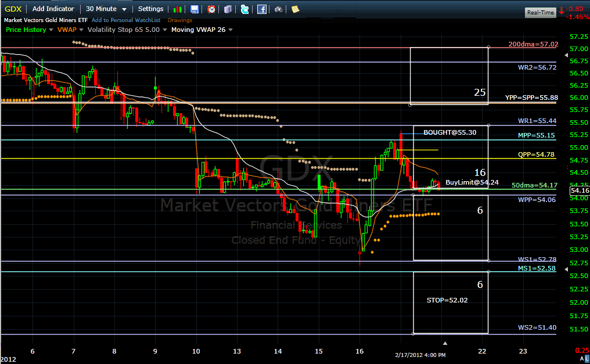Open the yellow sticky note icon
Image resolution: width=590 pixels, height=364 pixels.
[x=296, y=9]
